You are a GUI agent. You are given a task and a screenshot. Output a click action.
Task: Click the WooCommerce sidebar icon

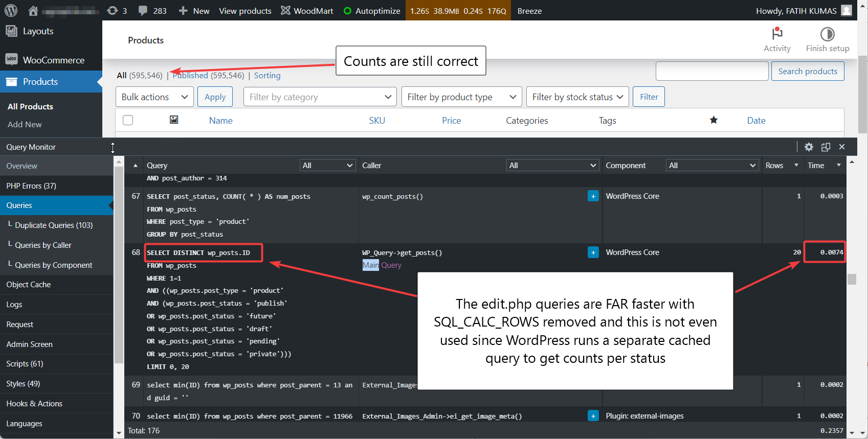(x=11, y=60)
